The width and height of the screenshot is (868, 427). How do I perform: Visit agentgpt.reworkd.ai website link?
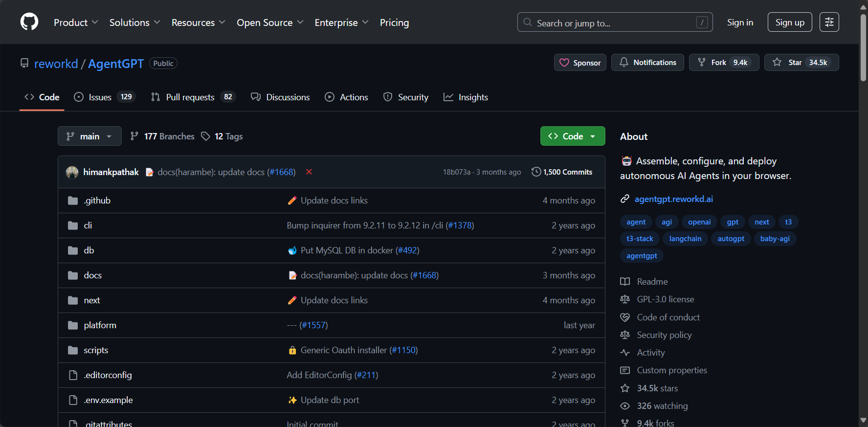tap(673, 199)
